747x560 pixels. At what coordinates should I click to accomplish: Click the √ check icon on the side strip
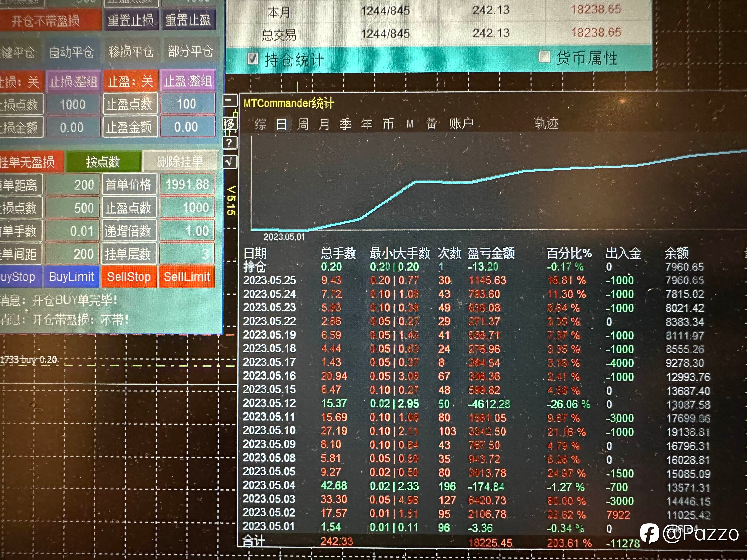click(230, 162)
